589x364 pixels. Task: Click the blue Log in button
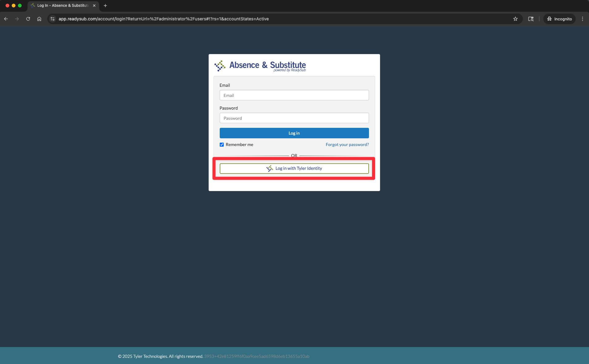294,133
